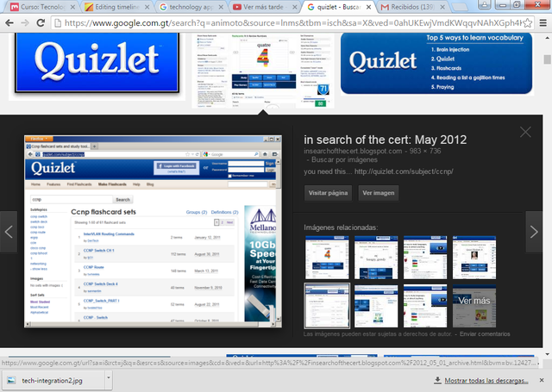Open fourth related thumbnail with portrait photo
The image size is (552, 392).
tap(474, 258)
